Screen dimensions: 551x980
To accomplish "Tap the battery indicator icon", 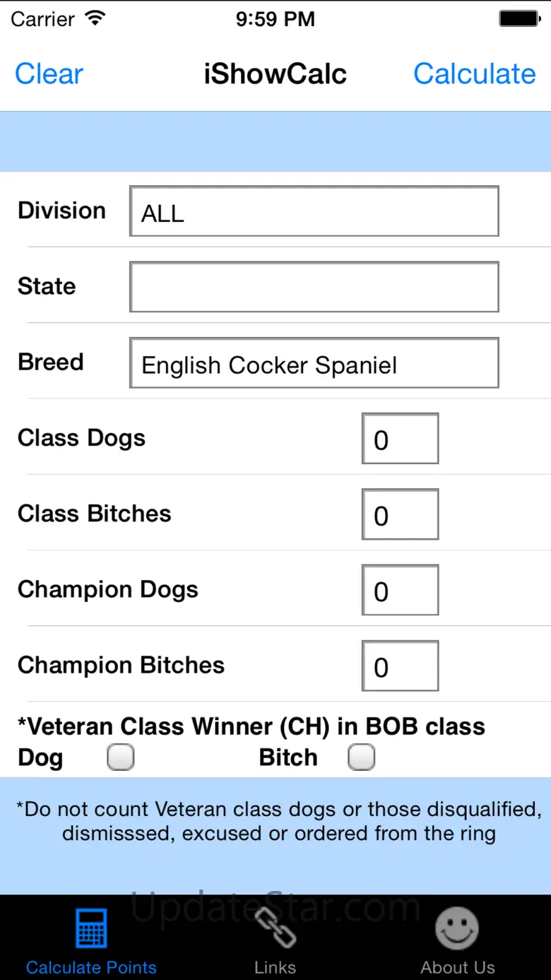I will click(x=519, y=19).
